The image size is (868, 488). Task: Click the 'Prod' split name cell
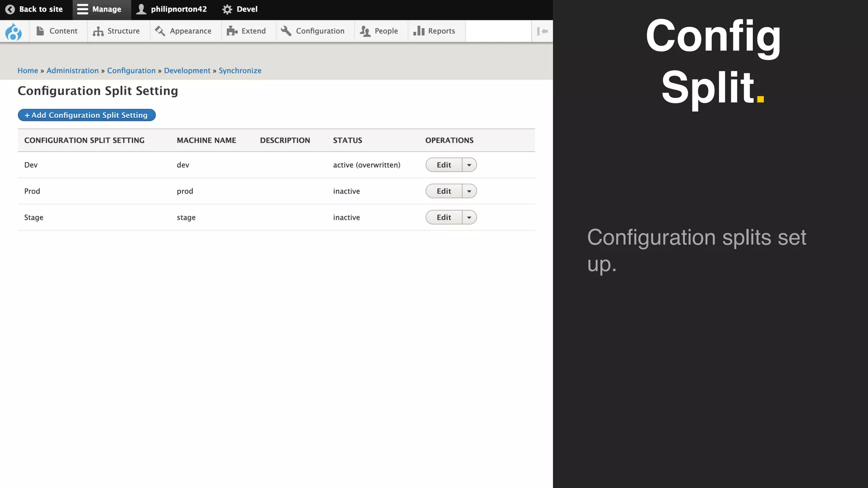[x=32, y=191]
